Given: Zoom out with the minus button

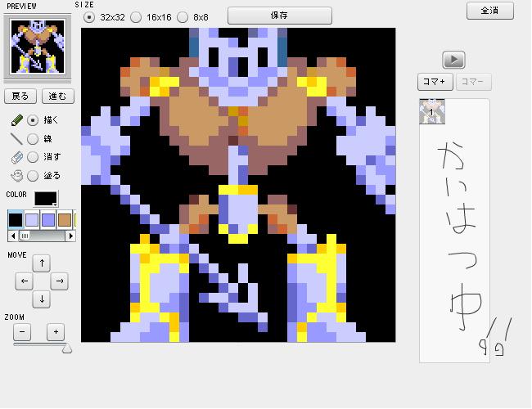Looking at the screenshot, I should [22, 332].
